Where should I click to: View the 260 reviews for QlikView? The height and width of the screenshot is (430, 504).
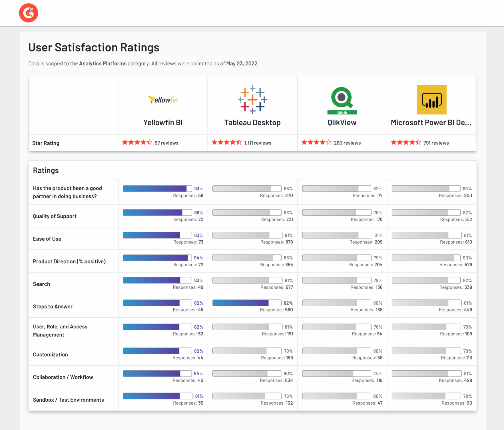347,143
